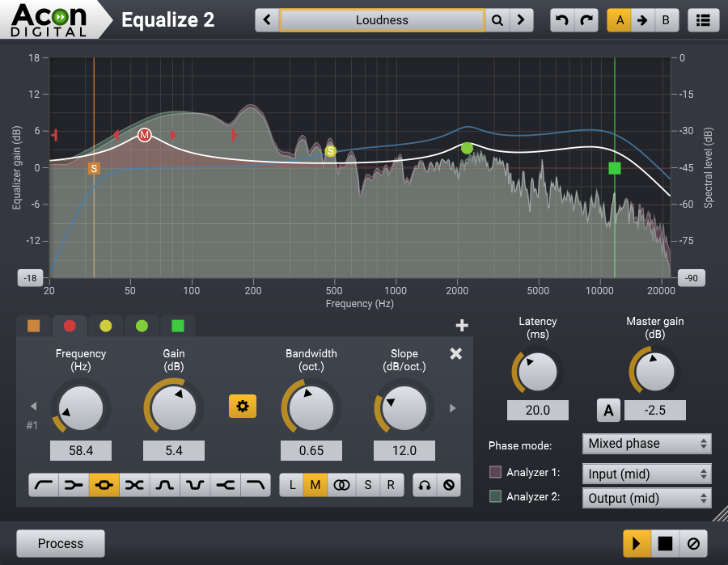728x565 pixels.
Task: Click the -90 spectral range button
Action: point(692,278)
